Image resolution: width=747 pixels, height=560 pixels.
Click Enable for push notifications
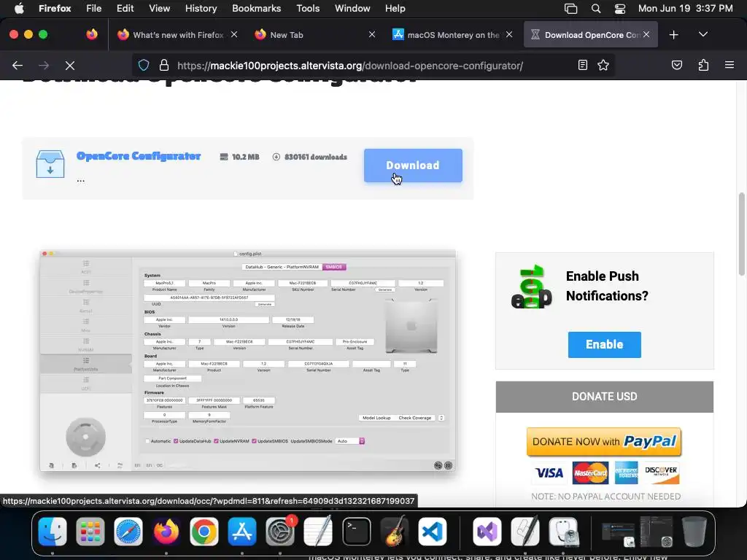point(604,344)
